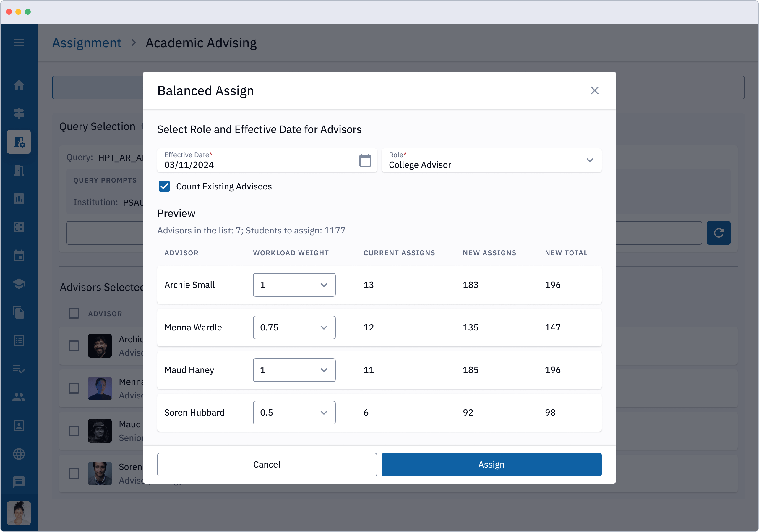This screenshot has width=759, height=532.
Task: Open the chat message icon in sidebar
Action: click(19, 482)
